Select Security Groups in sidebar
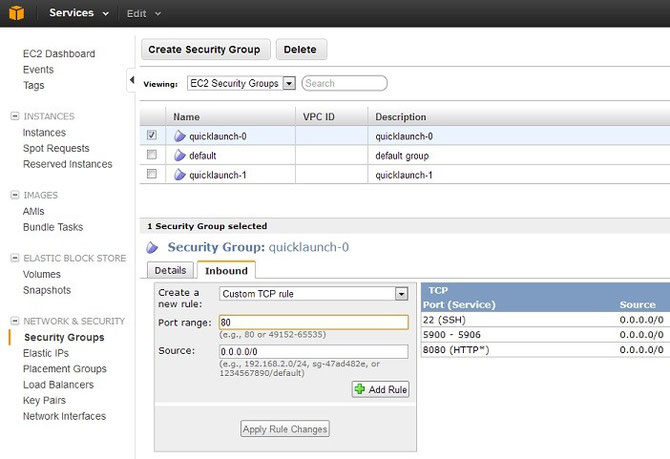 point(65,338)
